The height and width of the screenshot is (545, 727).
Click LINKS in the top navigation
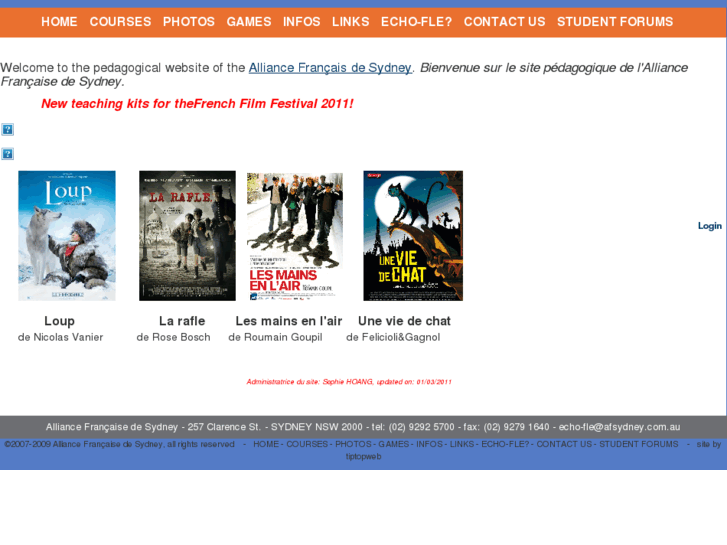tap(351, 22)
